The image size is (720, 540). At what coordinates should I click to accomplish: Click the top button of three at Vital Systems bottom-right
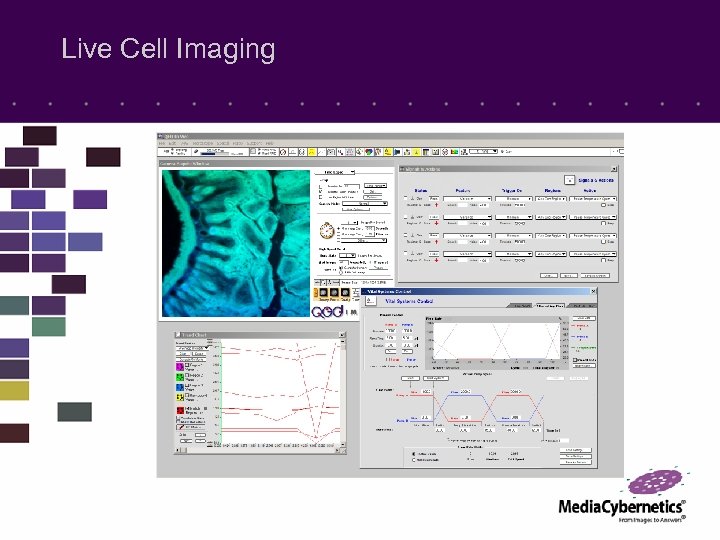tap(576, 450)
